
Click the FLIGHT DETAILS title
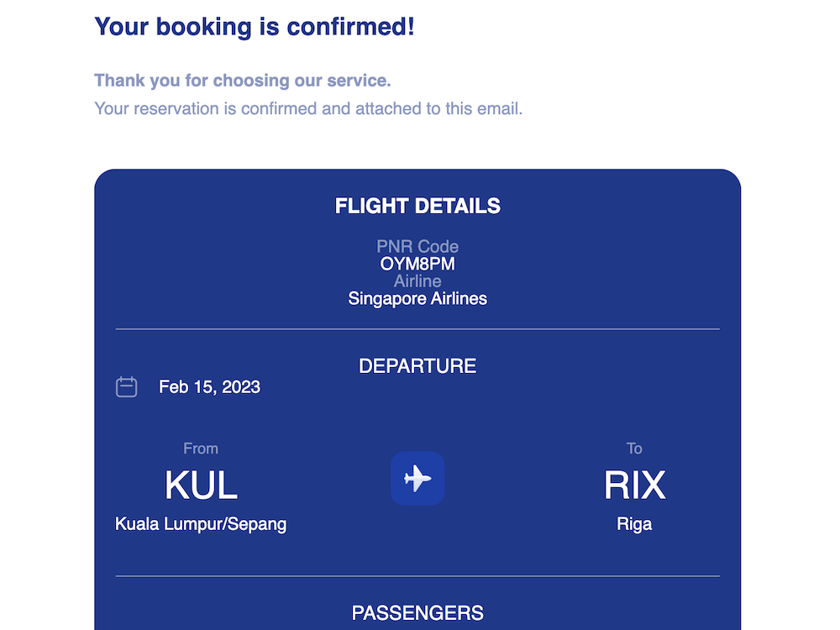coord(417,206)
